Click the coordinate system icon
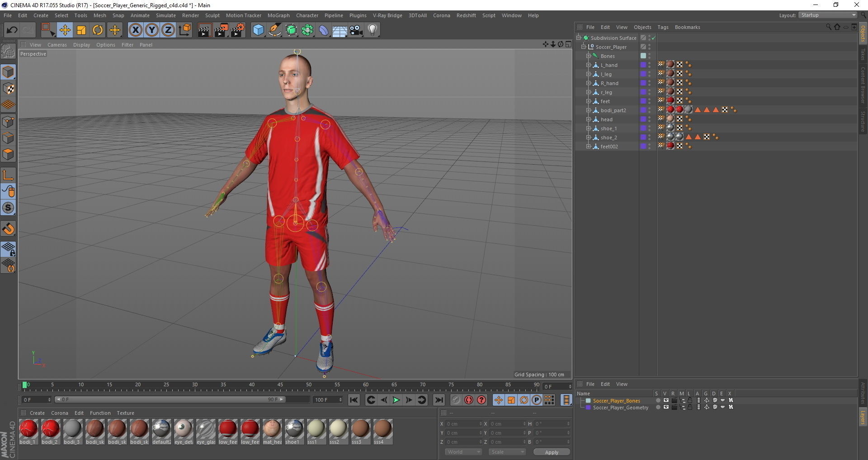 pos(185,30)
